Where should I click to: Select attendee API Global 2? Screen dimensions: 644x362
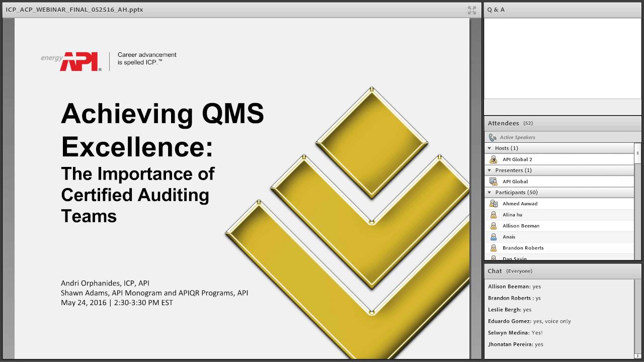pos(559,159)
